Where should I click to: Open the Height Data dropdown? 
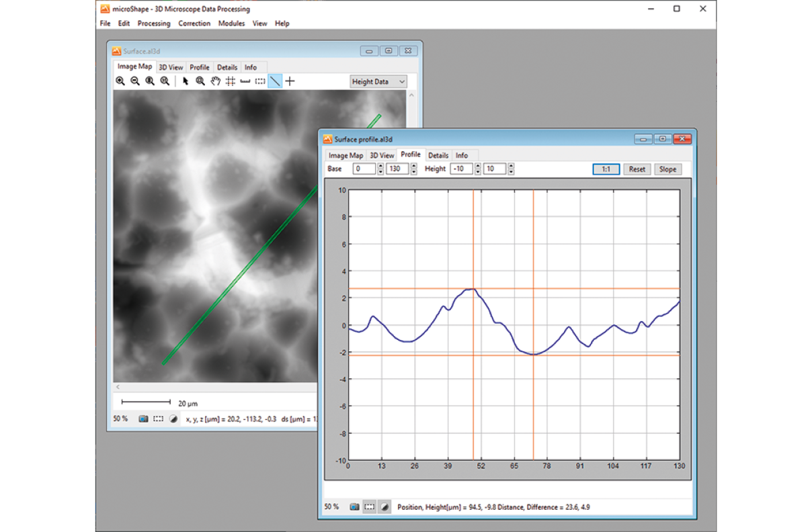tap(378, 81)
